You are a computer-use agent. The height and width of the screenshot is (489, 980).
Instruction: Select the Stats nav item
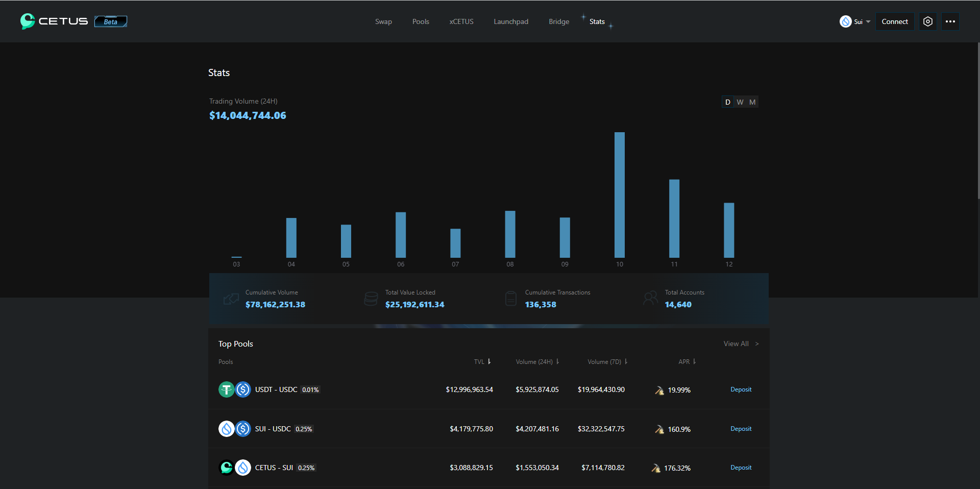[597, 21]
